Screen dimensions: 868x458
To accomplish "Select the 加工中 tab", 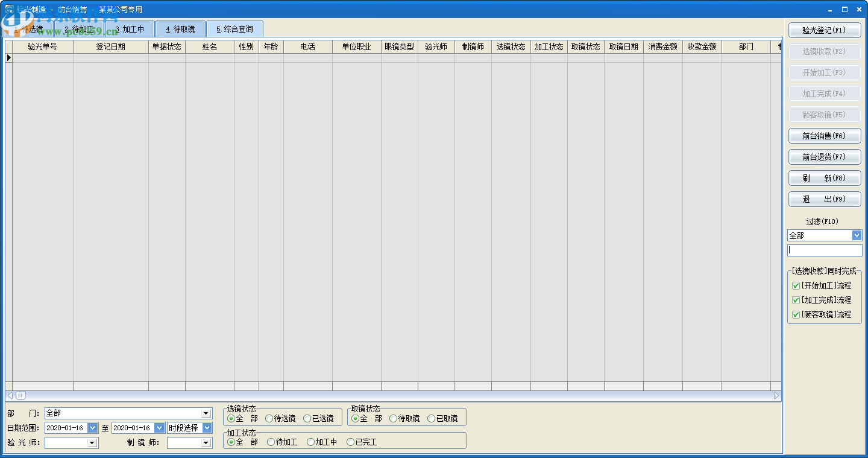I will coord(130,29).
